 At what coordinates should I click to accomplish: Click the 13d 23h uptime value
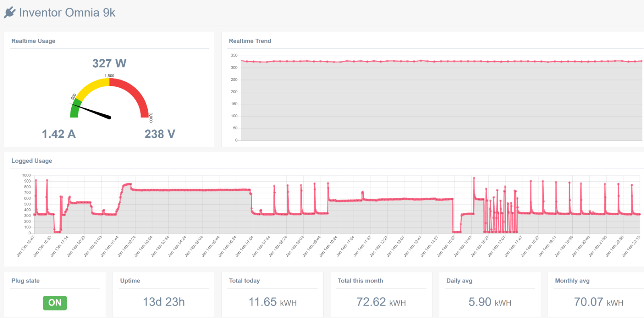point(164,302)
